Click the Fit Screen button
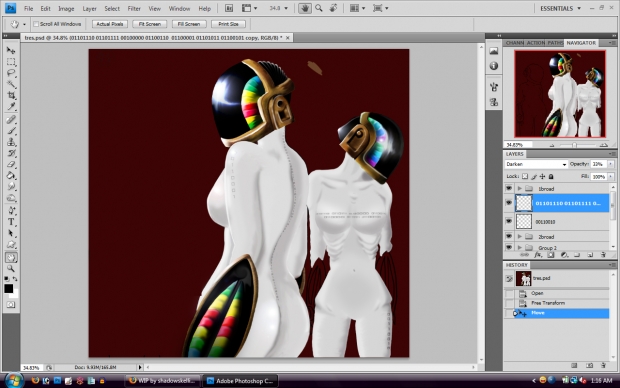Screen dimensions: 620x388 point(149,24)
